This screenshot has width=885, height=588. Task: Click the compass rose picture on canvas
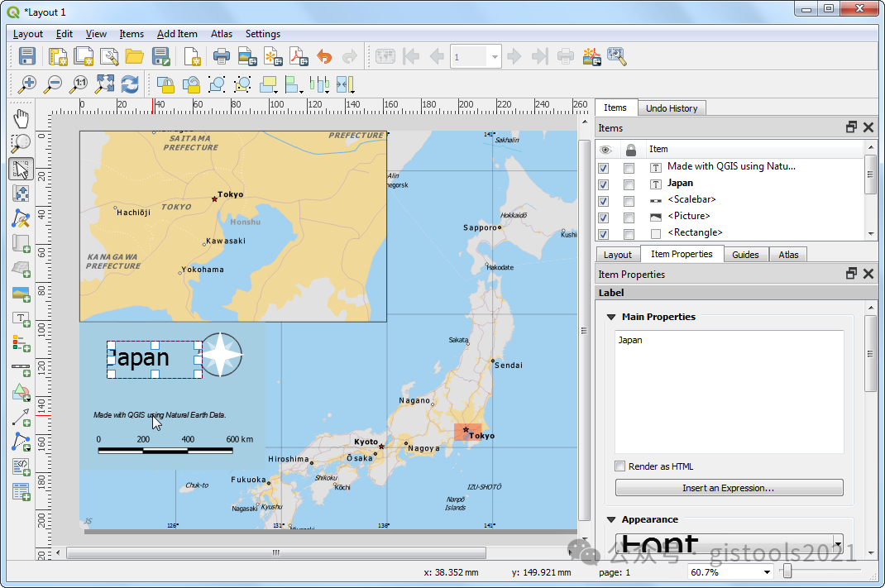click(222, 355)
